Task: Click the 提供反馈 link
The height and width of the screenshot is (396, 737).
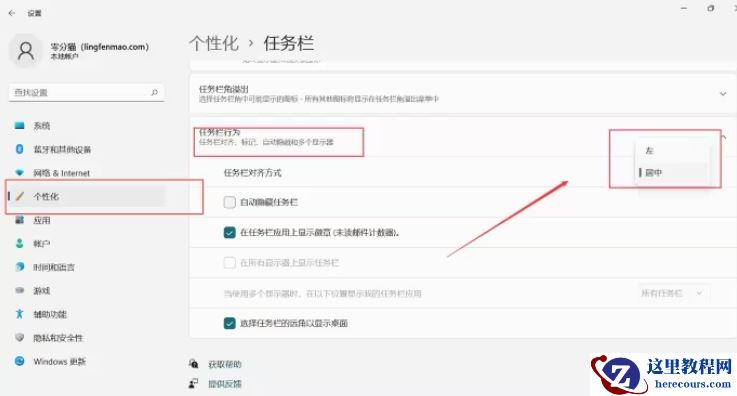Action: tap(225, 384)
